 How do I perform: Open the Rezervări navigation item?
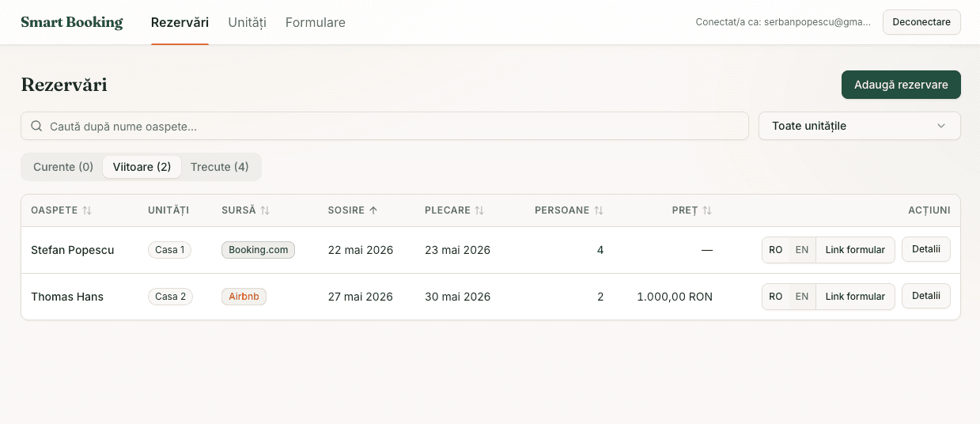pos(180,22)
